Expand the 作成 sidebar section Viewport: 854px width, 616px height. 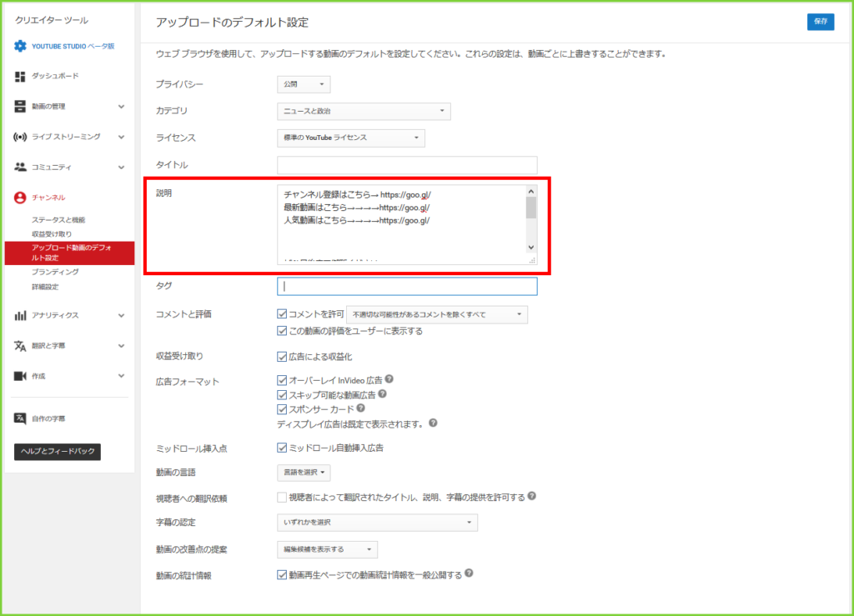[x=122, y=376]
